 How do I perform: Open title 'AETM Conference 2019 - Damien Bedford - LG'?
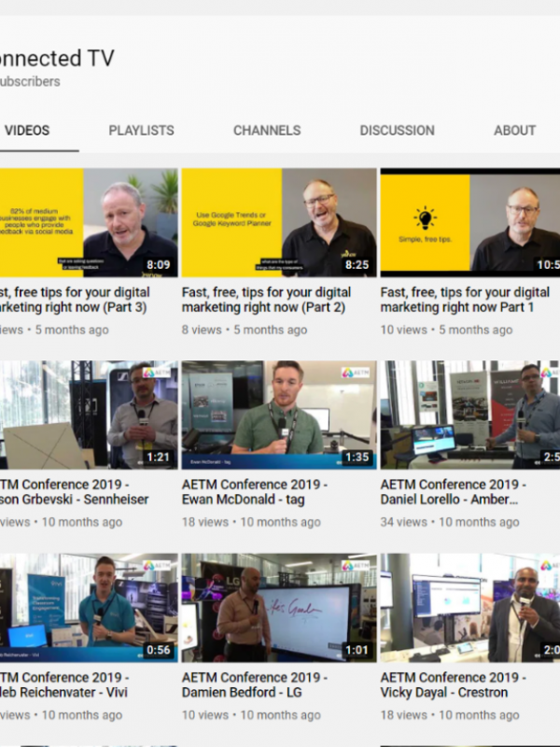click(254, 685)
